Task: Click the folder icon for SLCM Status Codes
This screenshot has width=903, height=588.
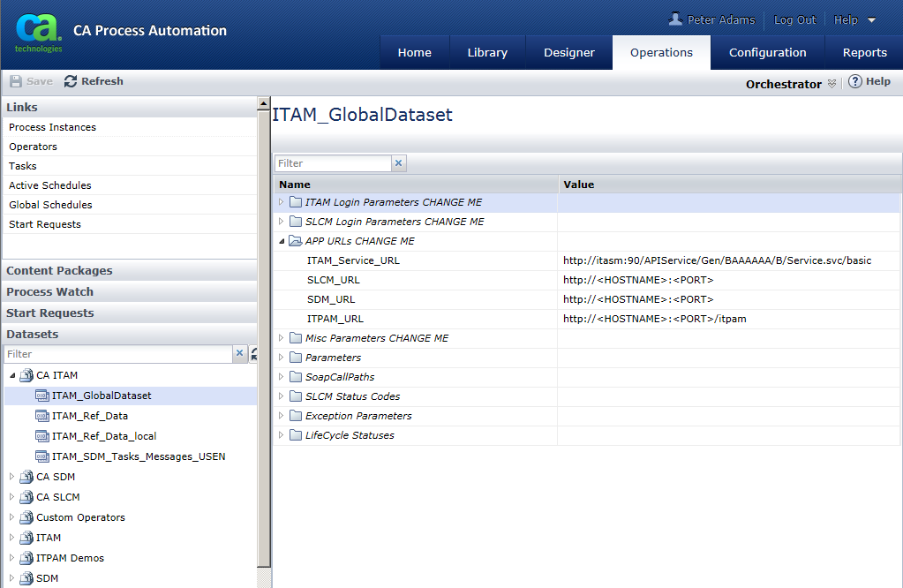Action: (295, 396)
